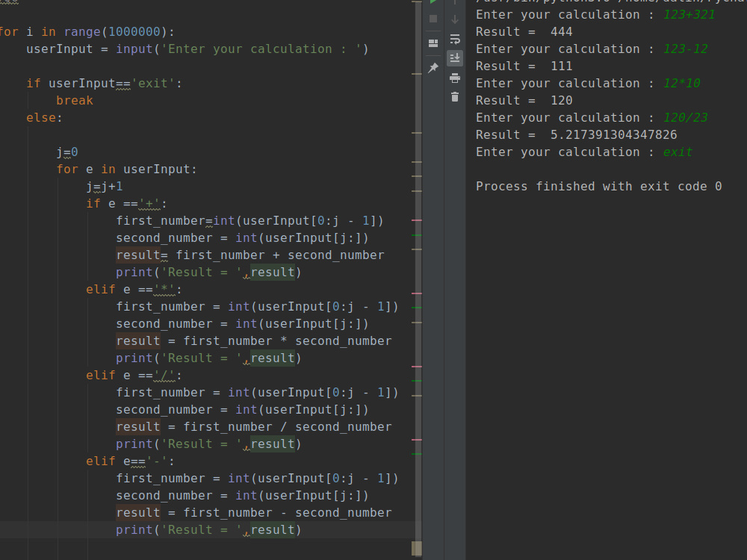Click console input '120/23'
This screenshot has height=560, width=747.
pos(686,118)
